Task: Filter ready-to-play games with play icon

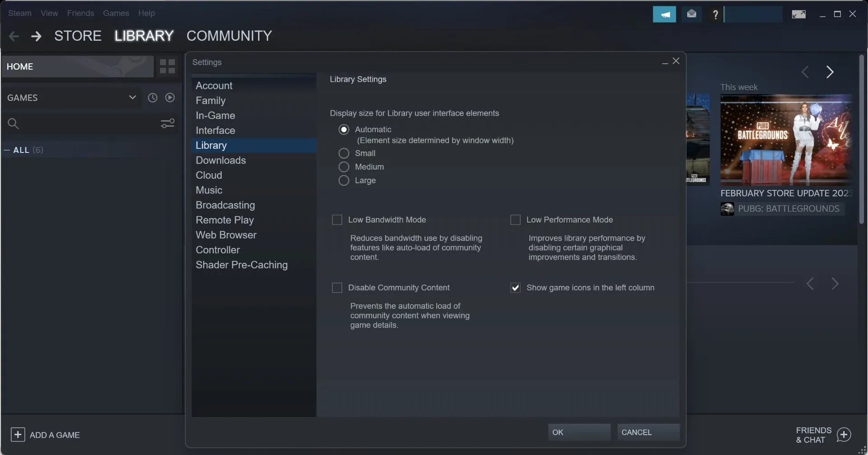Action: pos(170,97)
